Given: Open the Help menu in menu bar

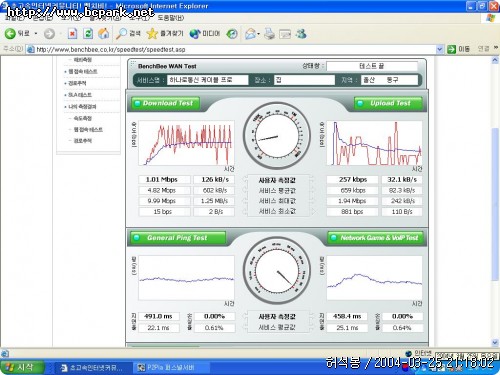Looking at the screenshot, I should coord(170,18).
